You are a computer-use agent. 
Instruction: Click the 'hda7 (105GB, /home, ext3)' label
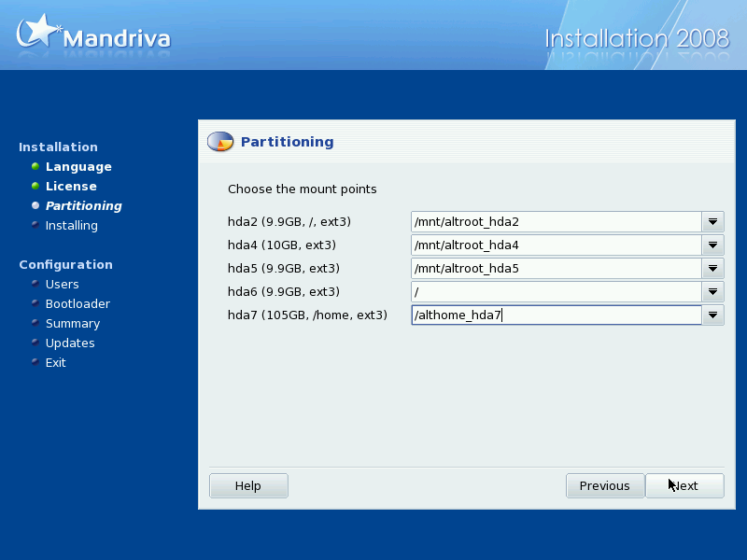(308, 315)
